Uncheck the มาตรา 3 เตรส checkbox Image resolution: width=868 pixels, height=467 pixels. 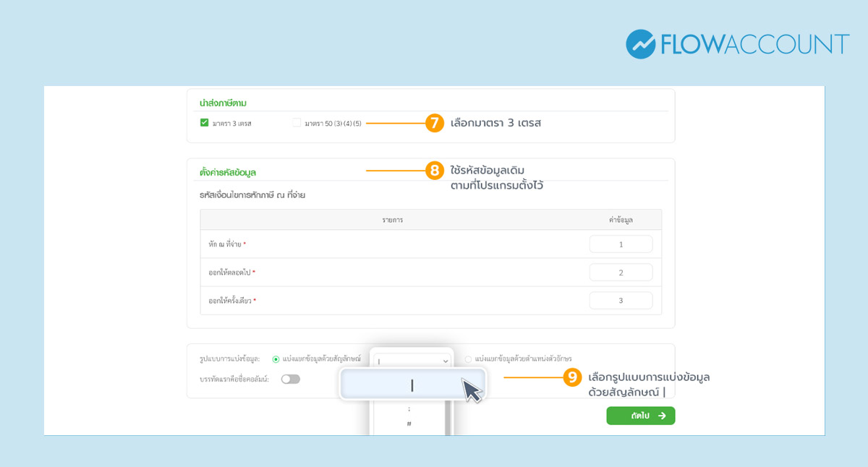pos(205,123)
